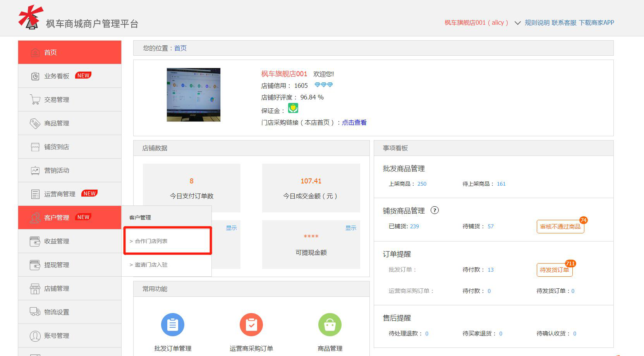Click the 枫车商城 logo icon

[30, 18]
